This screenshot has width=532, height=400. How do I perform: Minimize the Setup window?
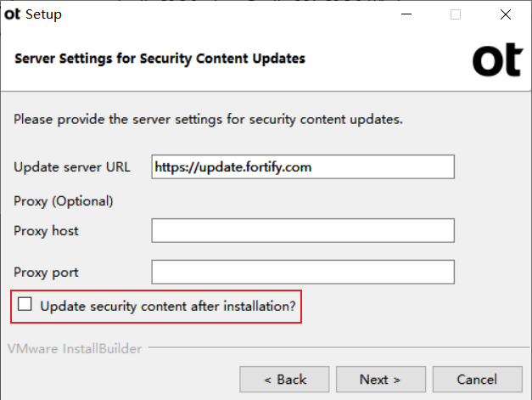pos(406,14)
